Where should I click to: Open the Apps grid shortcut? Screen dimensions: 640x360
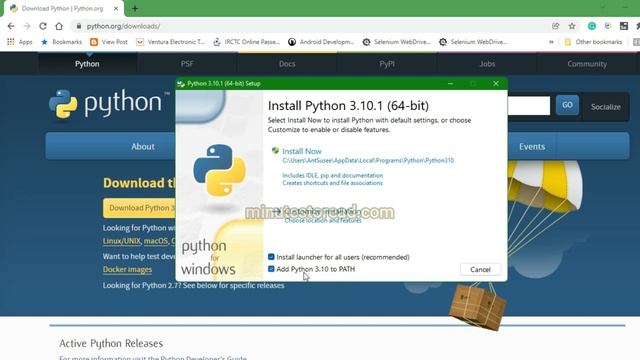tap(20, 42)
